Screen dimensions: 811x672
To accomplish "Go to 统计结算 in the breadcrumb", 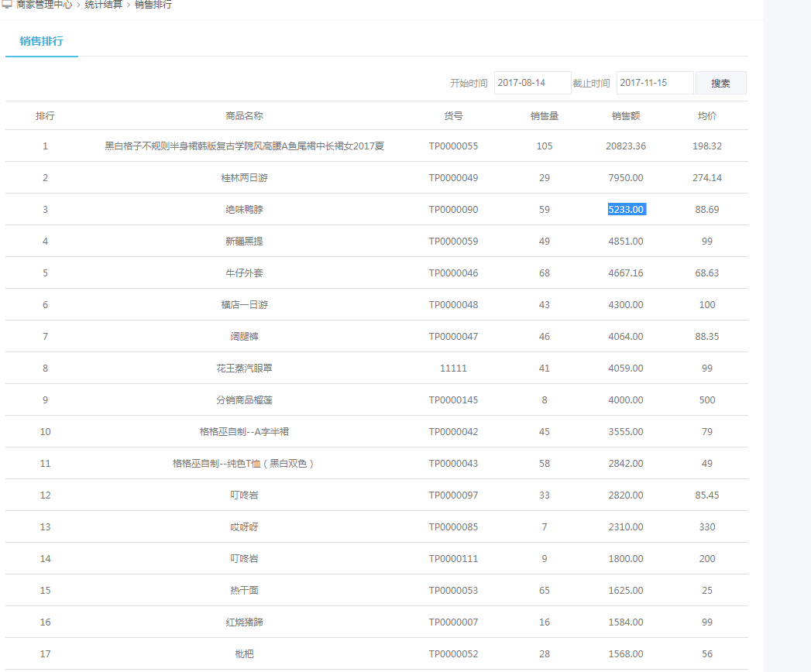I will pyautogui.click(x=103, y=5).
